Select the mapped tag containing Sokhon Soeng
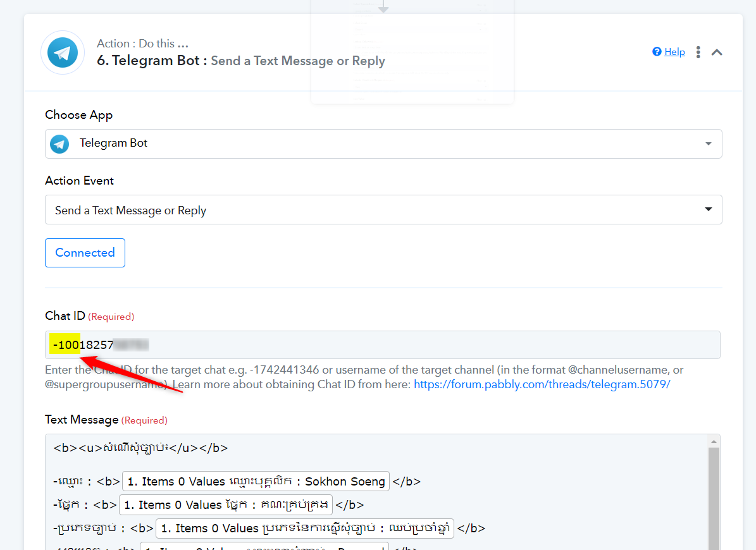The height and width of the screenshot is (550, 756). (x=256, y=481)
